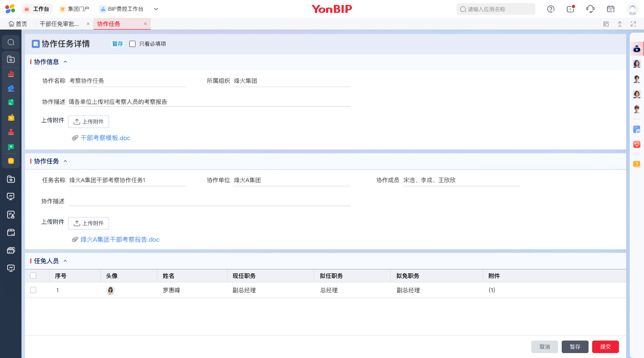The image size is (644, 358).
Task: Click the 所属组织 field 烽火集团
Action: (292, 81)
